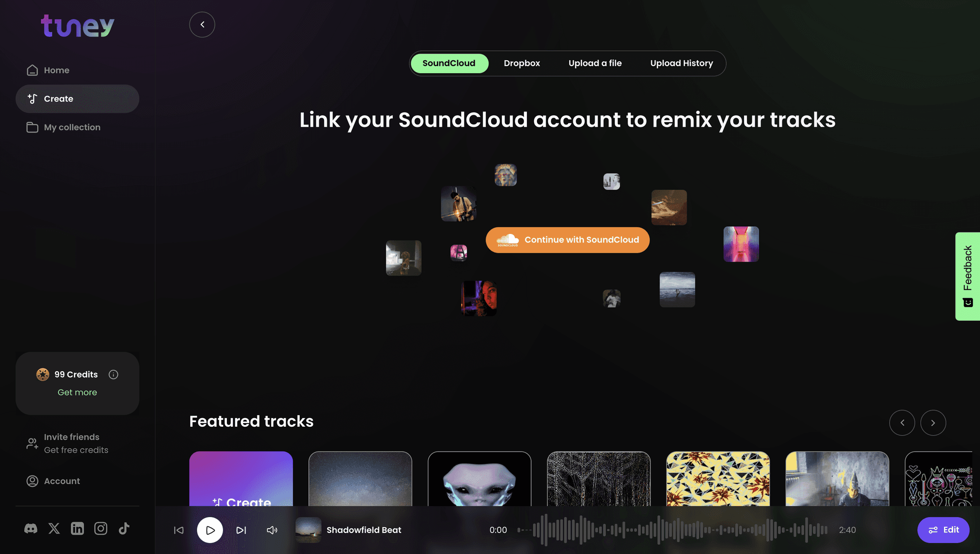Skip to the next track
The height and width of the screenshot is (554, 980).
pyautogui.click(x=241, y=530)
